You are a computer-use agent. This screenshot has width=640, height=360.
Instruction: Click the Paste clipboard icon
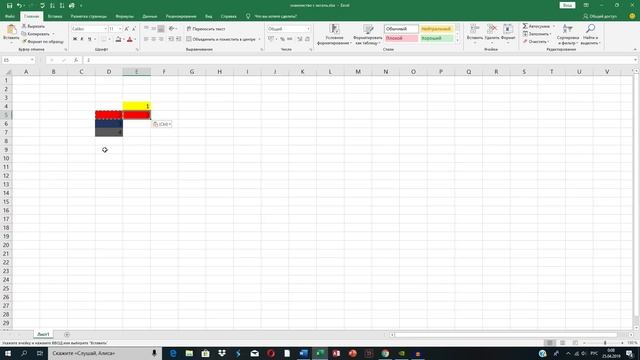(11, 29)
